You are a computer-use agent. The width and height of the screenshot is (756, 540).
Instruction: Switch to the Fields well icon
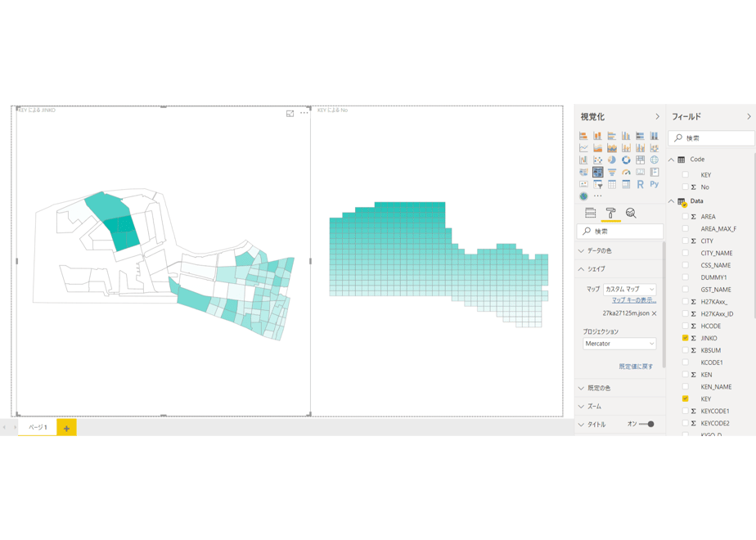coord(590,213)
